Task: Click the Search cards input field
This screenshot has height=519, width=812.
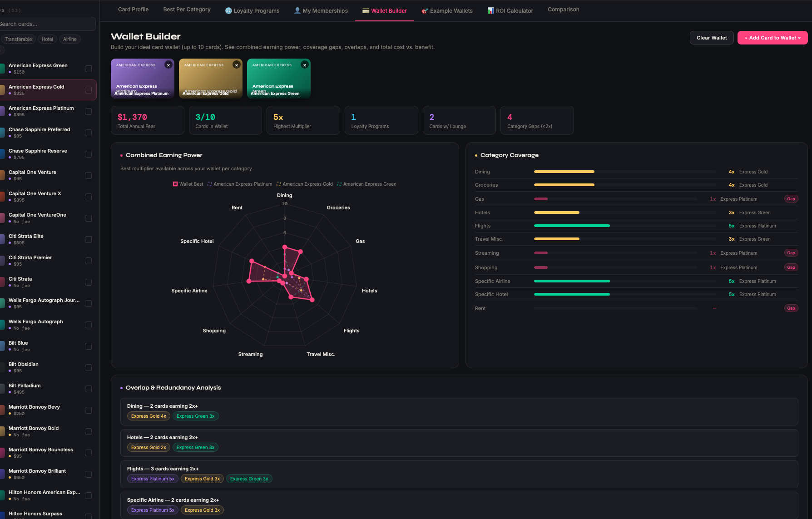Action: (47, 24)
